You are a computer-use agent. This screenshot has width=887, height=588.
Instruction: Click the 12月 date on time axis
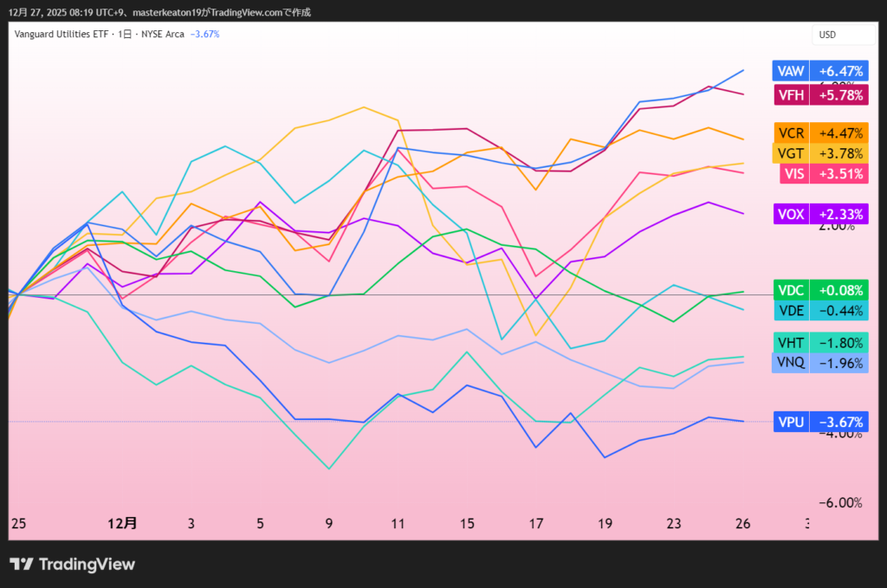pyautogui.click(x=122, y=523)
